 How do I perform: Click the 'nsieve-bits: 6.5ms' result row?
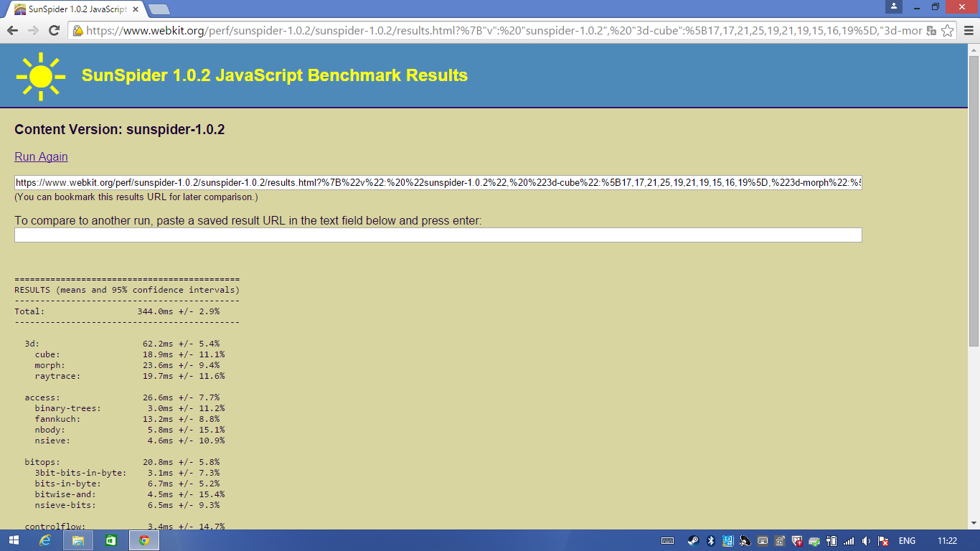pyautogui.click(x=127, y=505)
